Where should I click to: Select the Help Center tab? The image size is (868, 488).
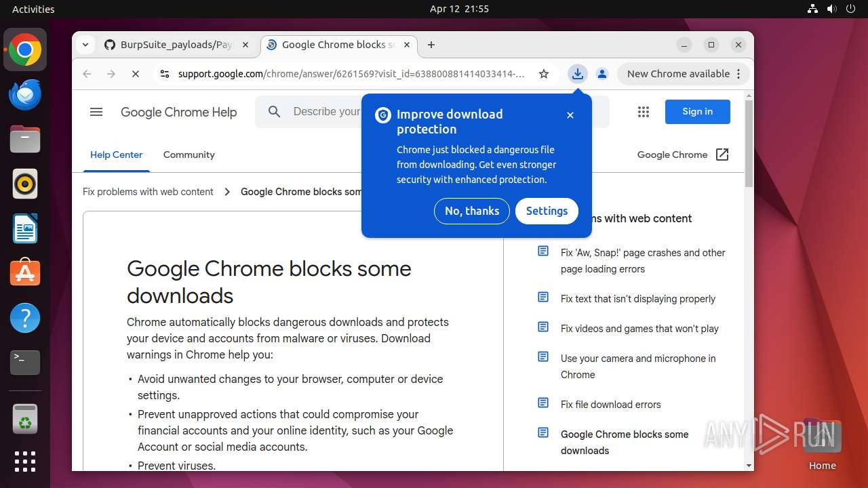tap(117, 155)
